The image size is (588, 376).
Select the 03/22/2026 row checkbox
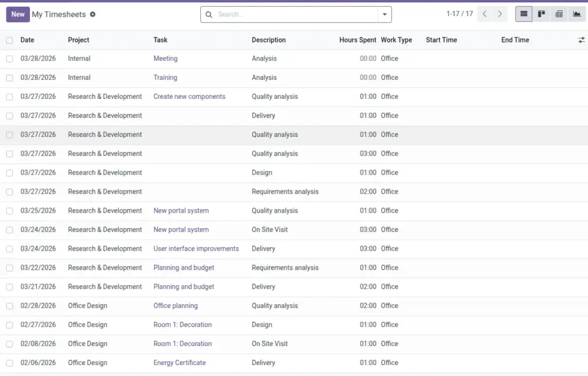click(x=9, y=268)
